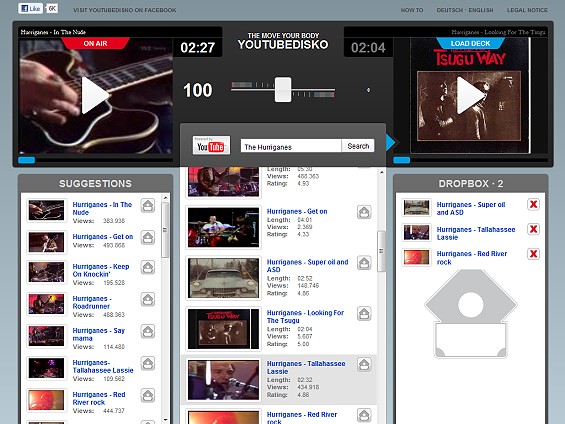
Task: Open suggestion link Hurriganes - Keep On Knockin'
Action: 101,271
